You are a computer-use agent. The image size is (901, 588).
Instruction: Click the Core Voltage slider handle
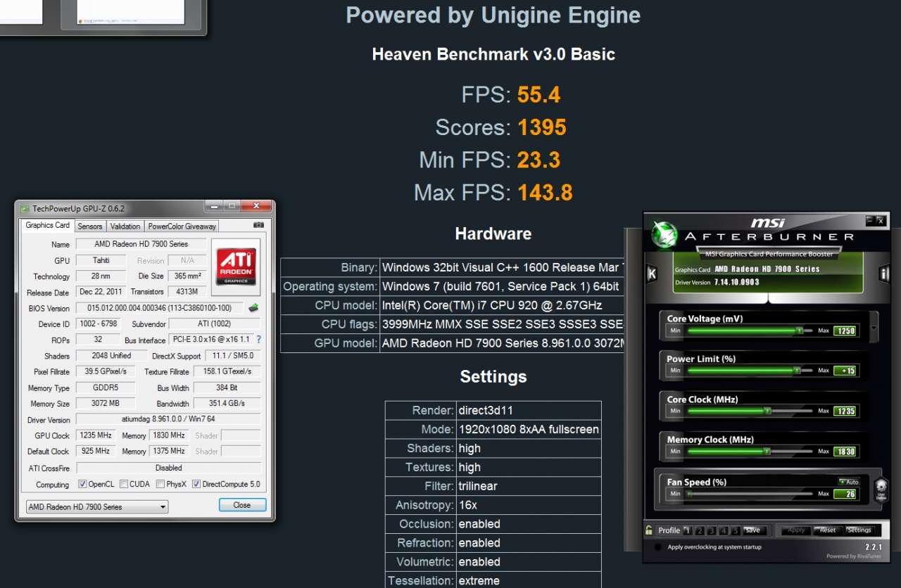799,330
